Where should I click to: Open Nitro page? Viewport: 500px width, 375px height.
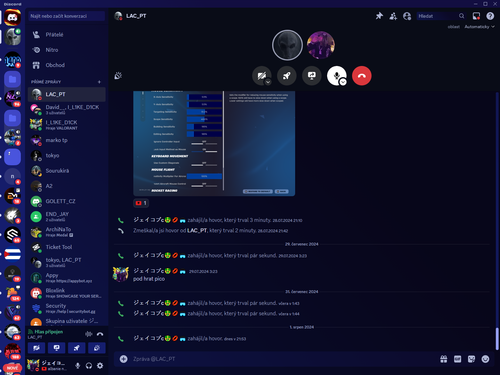tap(67, 50)
